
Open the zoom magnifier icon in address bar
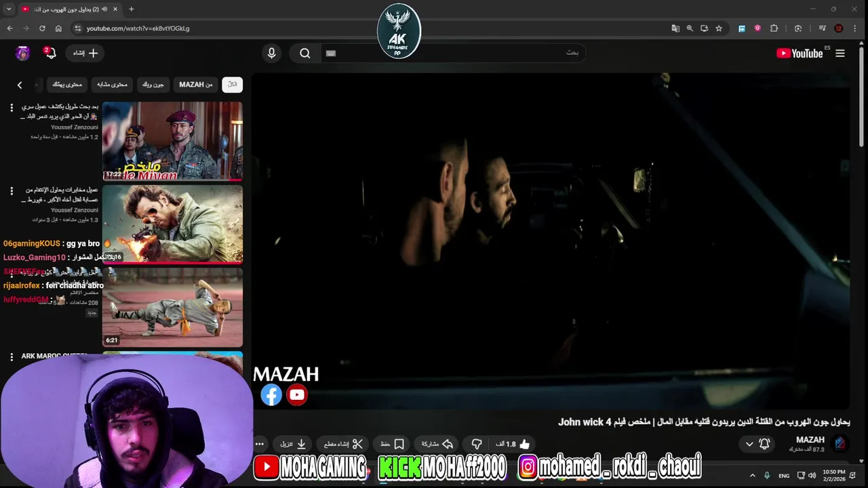690,28
